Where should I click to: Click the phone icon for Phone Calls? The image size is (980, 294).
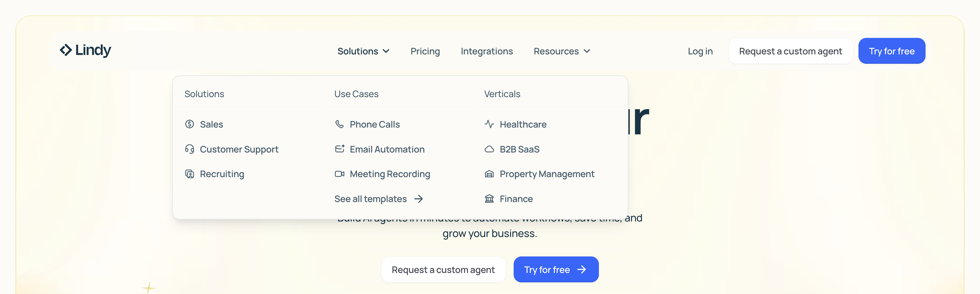(x=339, y=124)
